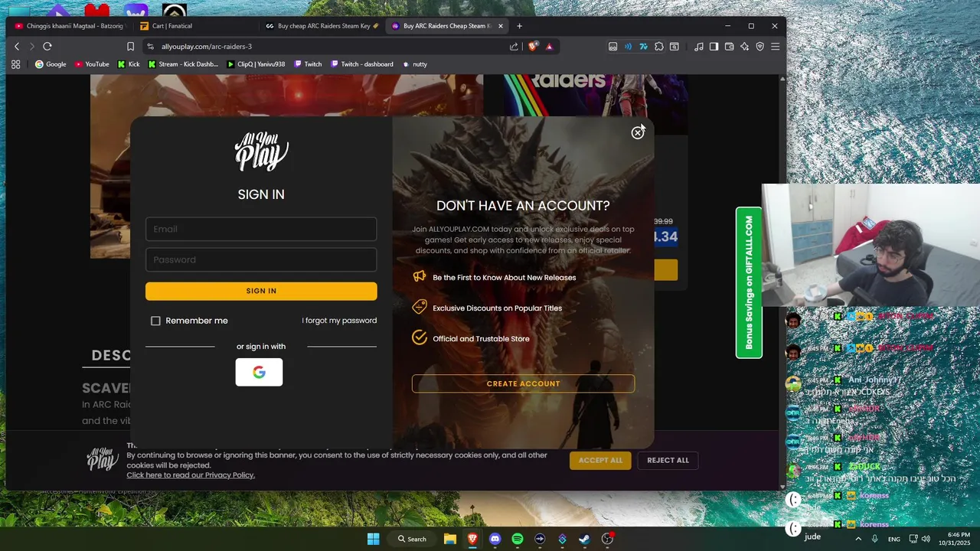Open the nutty bookmark
This screenshot has width=980, height=551.
tap(415, 64)
